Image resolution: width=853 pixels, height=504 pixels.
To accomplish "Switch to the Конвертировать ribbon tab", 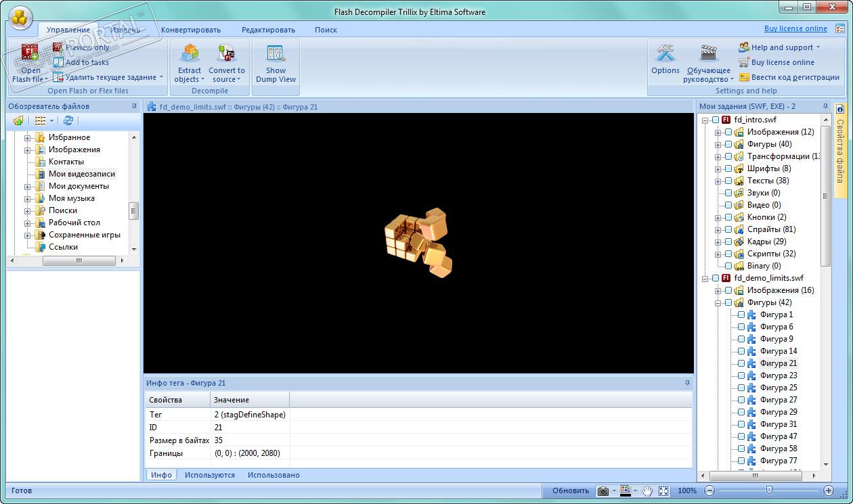I will point(191,30).
